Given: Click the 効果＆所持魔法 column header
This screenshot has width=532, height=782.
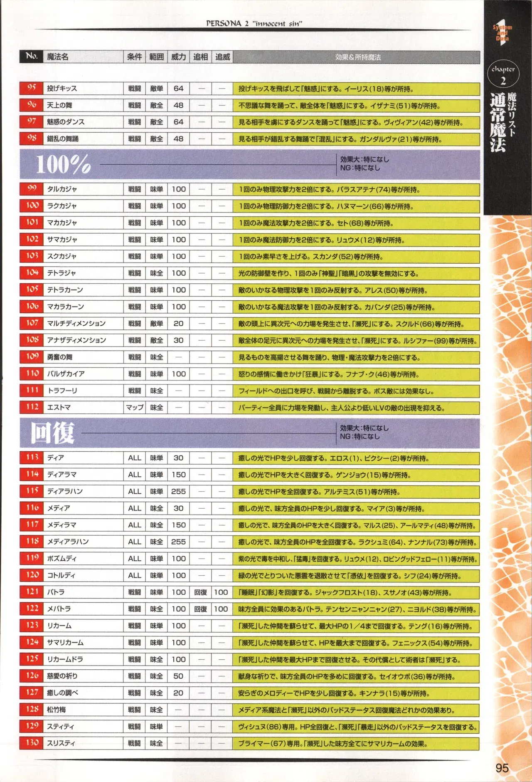Looking at the screenshot, I should click(358, 57).
